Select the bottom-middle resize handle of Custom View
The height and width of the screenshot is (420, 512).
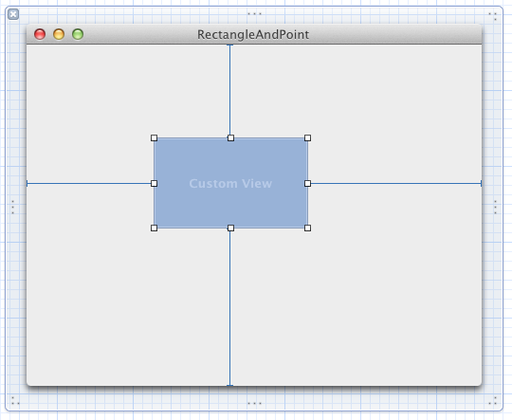[x=230, y=228]
